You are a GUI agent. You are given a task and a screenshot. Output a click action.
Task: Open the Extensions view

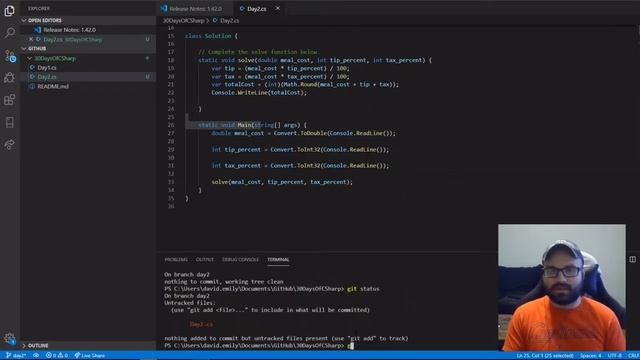(x=9, y=100)
